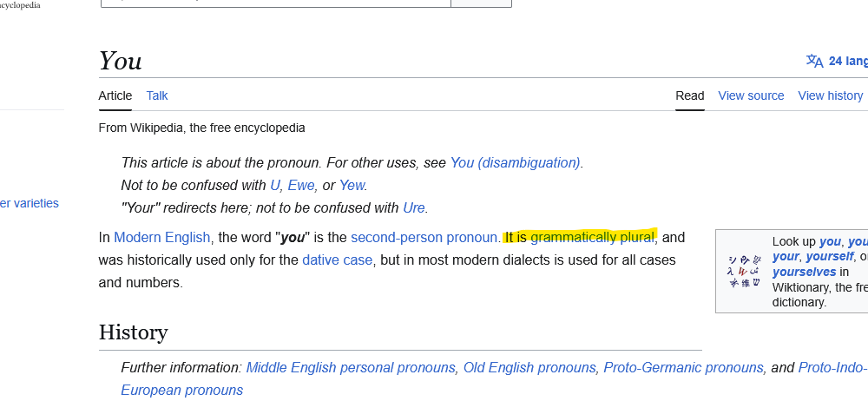Open the View source tab

point(751,95)
